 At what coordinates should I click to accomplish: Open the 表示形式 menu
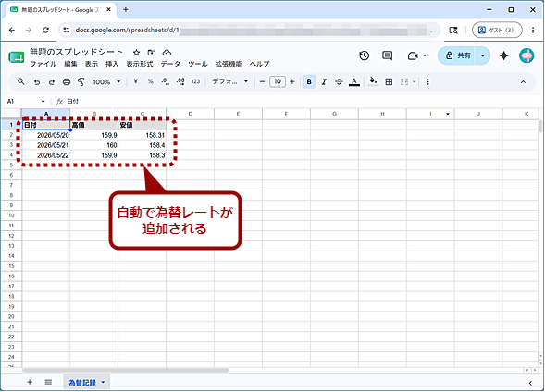(140, 64)
